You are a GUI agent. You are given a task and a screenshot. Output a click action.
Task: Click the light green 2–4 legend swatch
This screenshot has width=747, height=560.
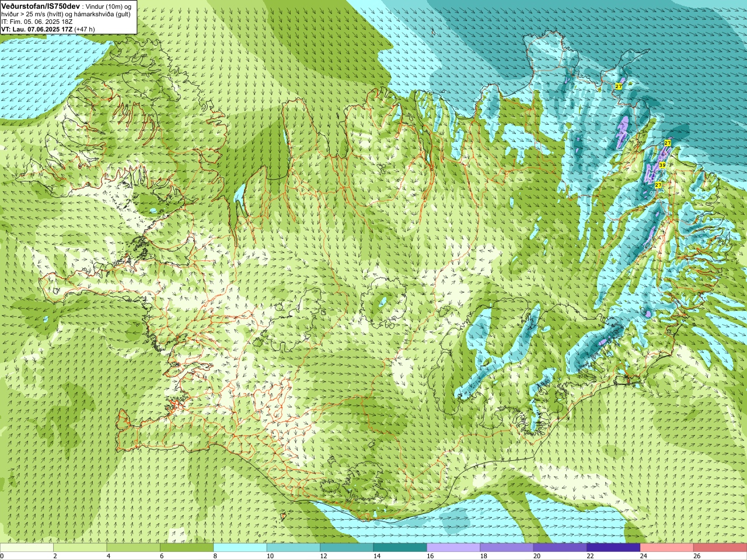[x=80, y=548]
